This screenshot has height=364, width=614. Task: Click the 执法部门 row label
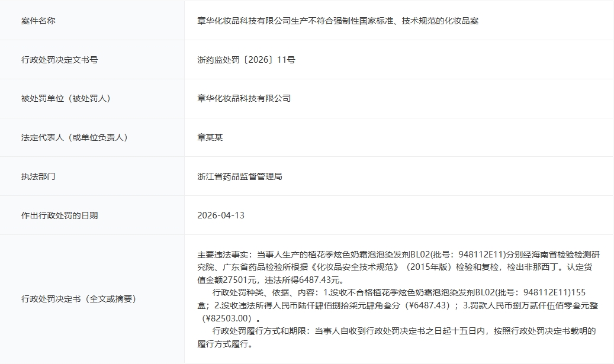click(37, 175)
